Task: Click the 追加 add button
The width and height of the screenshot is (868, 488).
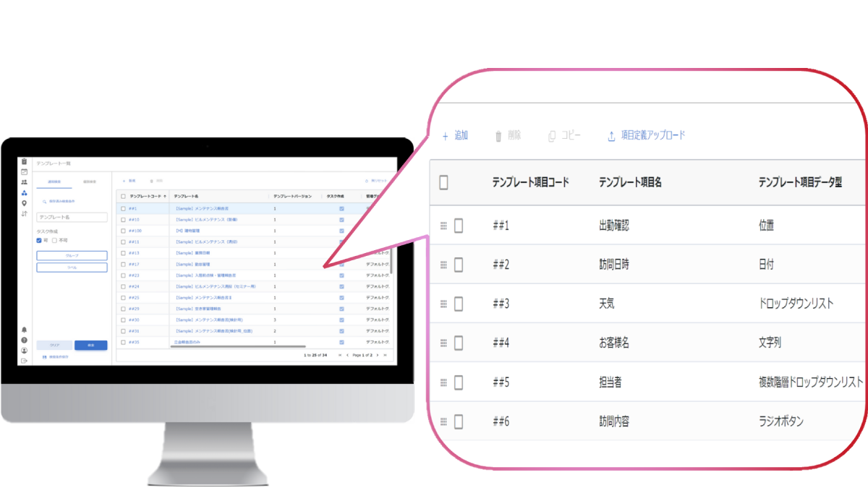Action: 455,136
